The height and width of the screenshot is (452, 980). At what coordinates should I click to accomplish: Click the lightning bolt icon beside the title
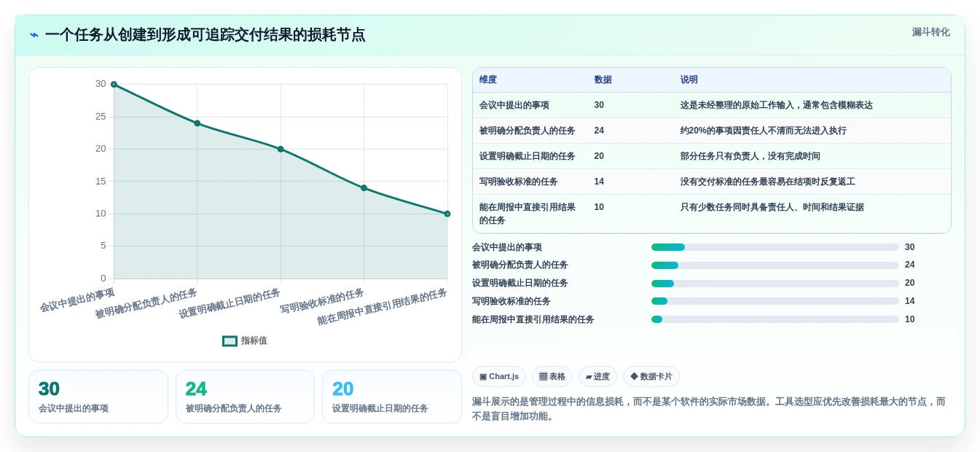click(x=34, y=35)
